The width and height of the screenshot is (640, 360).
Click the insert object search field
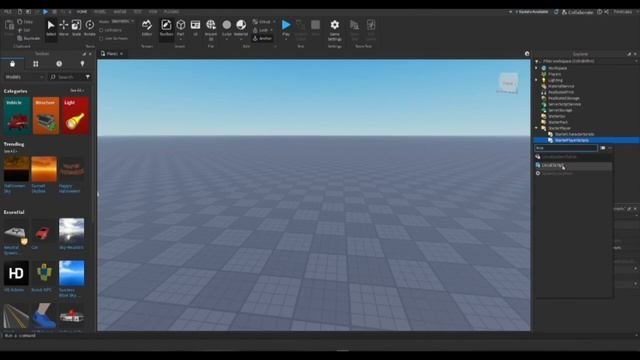[566, 148]
